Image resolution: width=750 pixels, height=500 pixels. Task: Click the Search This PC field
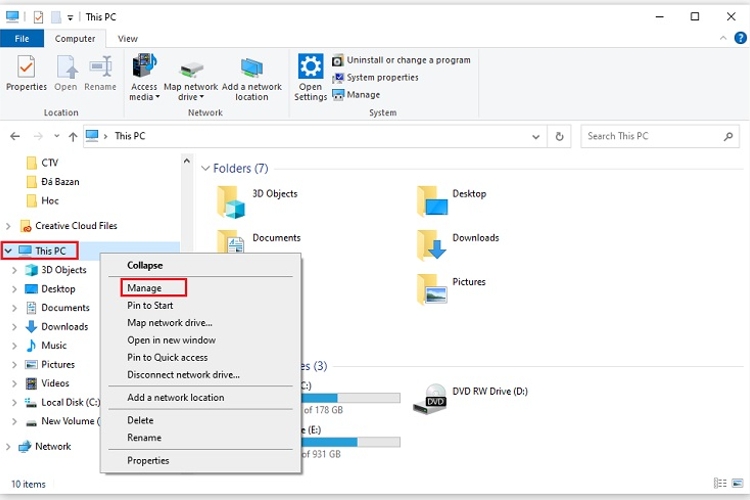coord(660,136)
